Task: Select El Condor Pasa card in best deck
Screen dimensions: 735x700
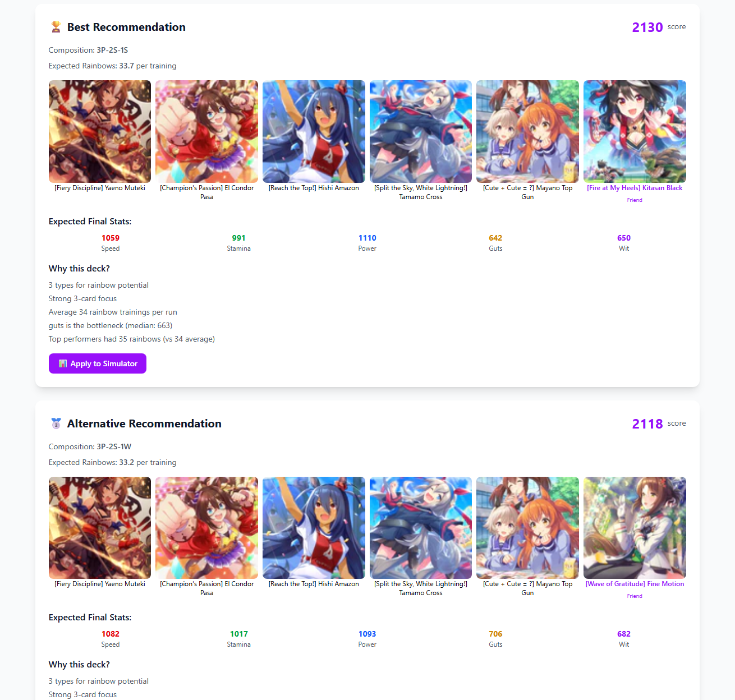Action: (206, 131)
